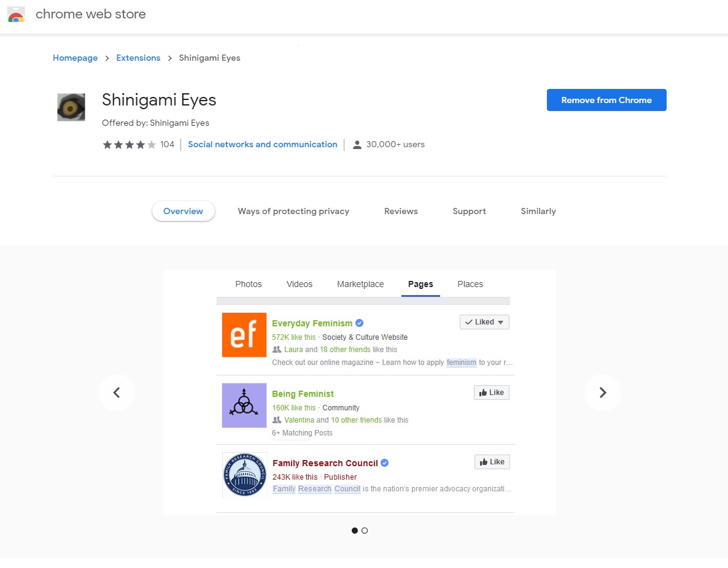Open the Liked dropdown for Everyday Feminism
Screen dimensions: 728x568
[484, 322]
